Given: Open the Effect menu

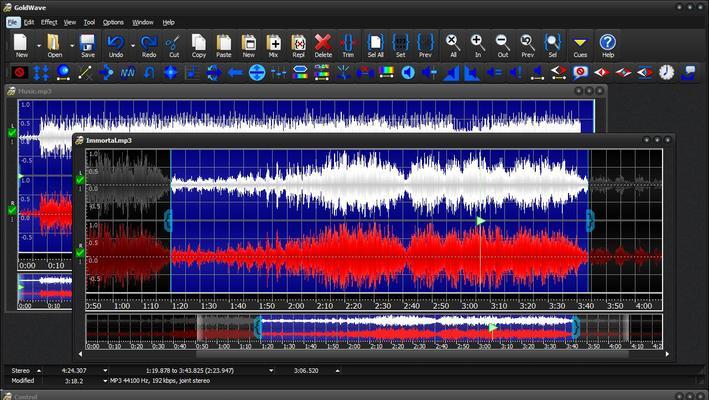Looking at the screenshot, I should pyautogui.click(x=49, y=22).
